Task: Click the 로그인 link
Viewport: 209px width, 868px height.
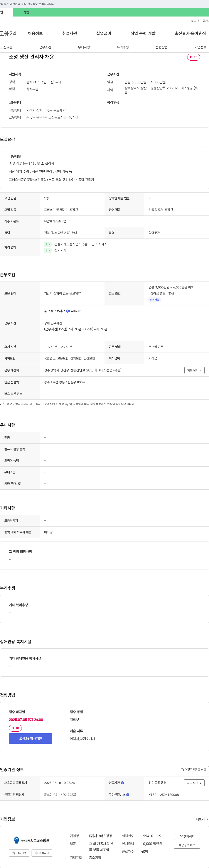Action: 195,21
